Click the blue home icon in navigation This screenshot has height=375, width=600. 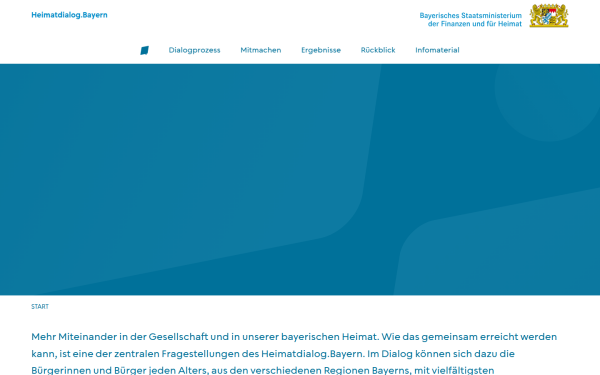(144, 50)
